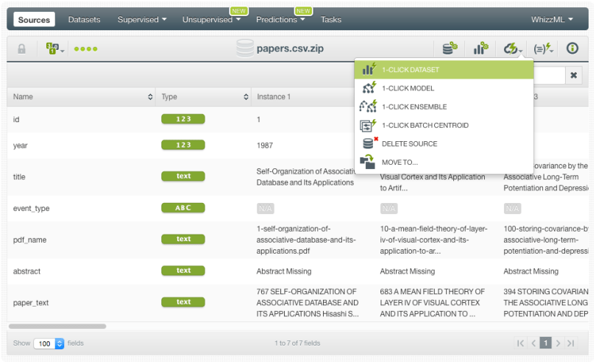This screenshot has width=596, height=364.
Task: Click the lock privacy icon
Action: click(21, 49)
